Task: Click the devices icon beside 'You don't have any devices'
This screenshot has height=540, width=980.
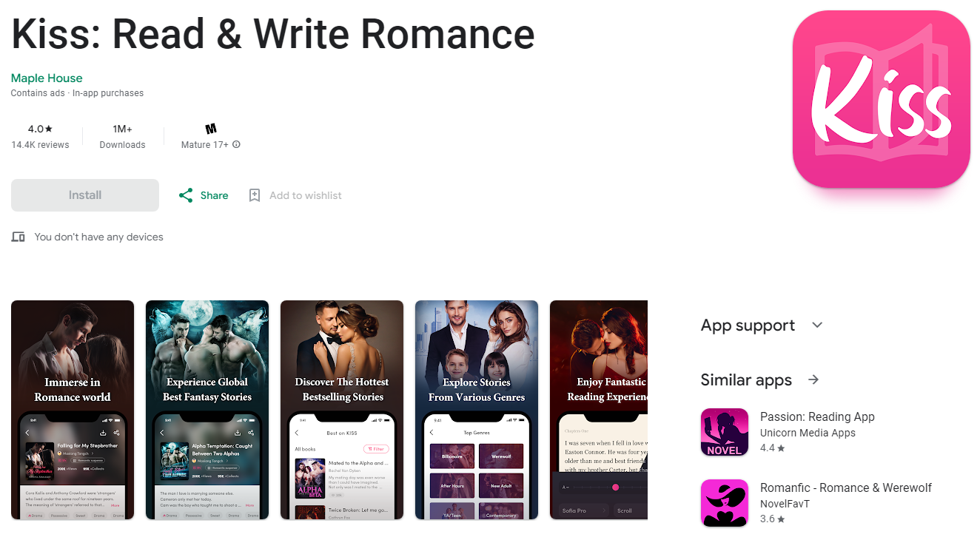Action: coord(19,237)
